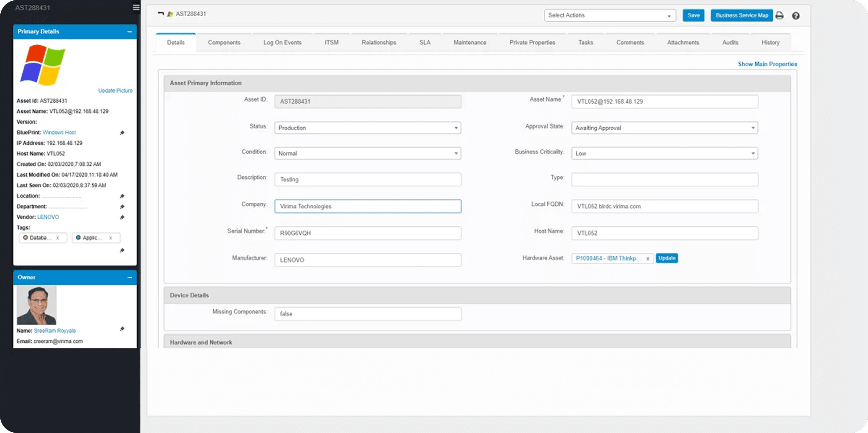Click Update next to Hardware Asset

(667, 258)
